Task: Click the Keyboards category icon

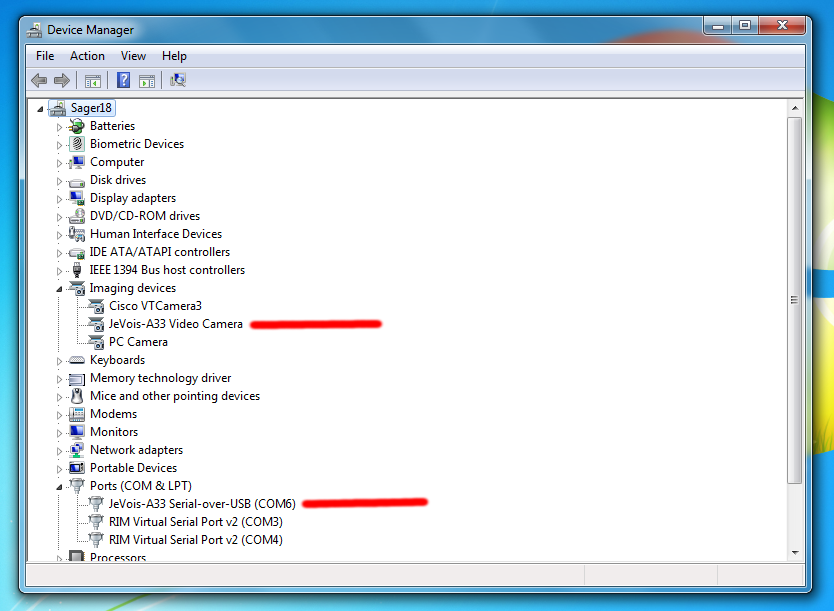Action: (x=77, y=360)
